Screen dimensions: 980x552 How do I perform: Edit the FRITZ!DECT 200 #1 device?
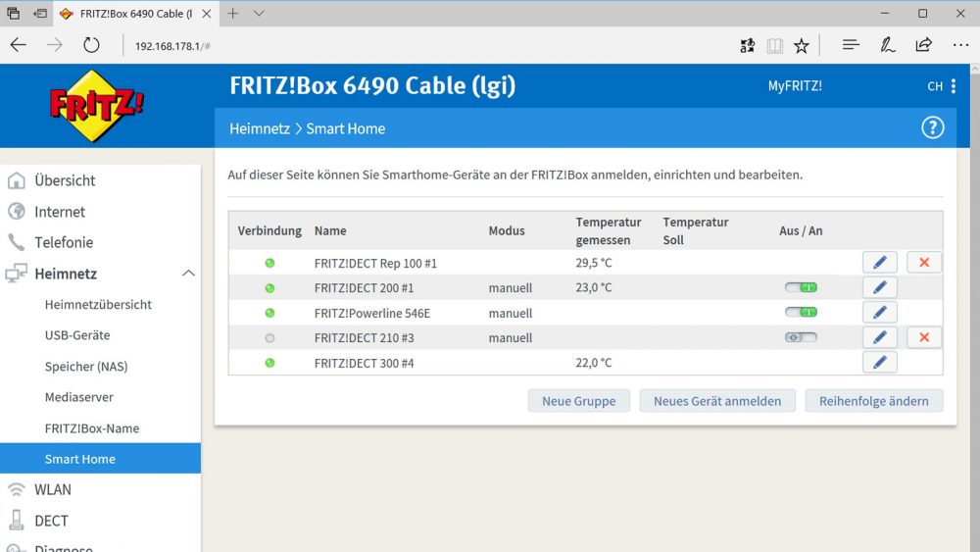879,287
